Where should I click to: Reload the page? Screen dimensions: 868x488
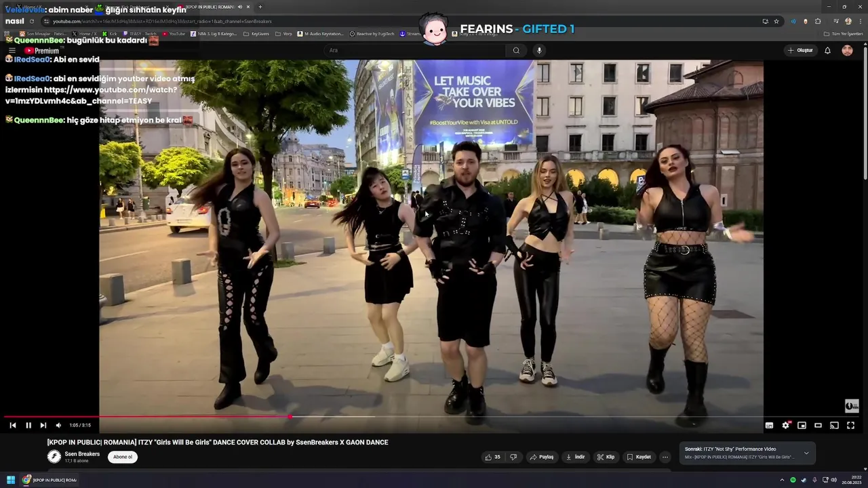31,21
